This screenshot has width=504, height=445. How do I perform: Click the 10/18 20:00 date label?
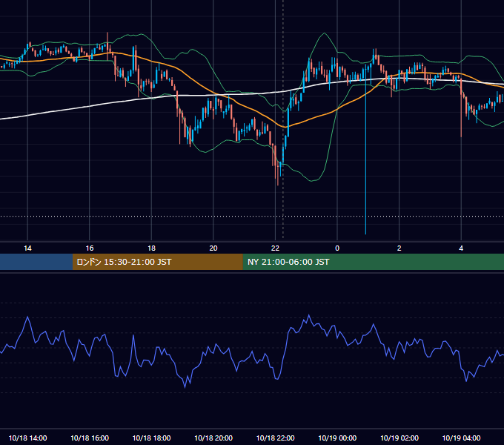(x=213, y=438)
